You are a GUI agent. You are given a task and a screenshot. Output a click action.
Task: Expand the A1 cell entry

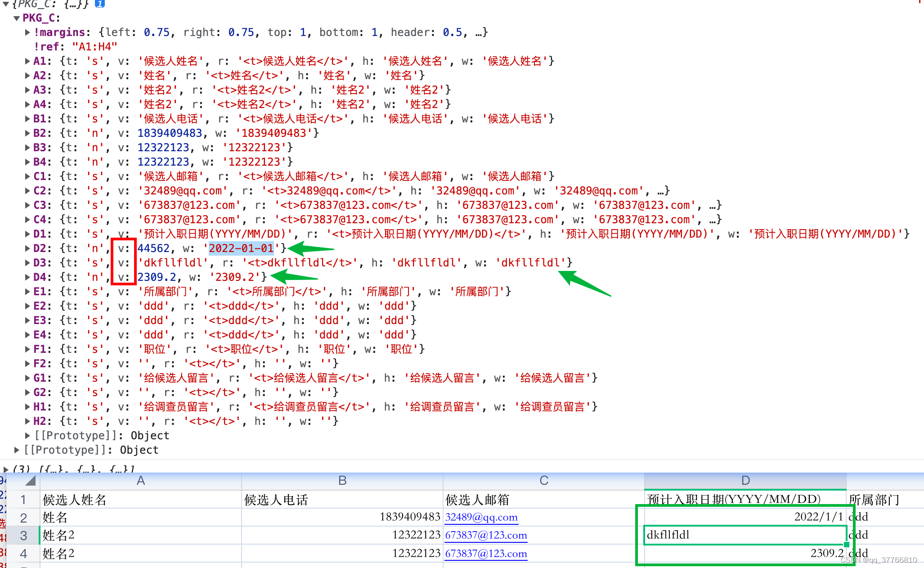tap(27, 61)
